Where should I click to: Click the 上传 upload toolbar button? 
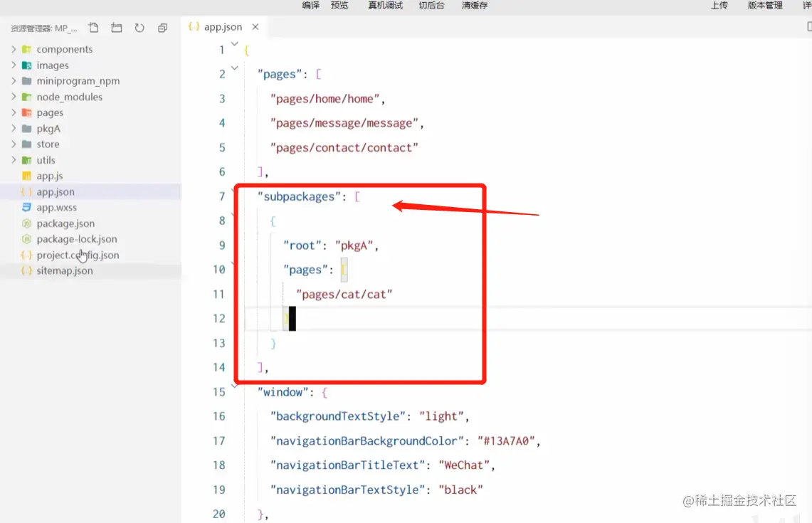(x=719, y=5)
